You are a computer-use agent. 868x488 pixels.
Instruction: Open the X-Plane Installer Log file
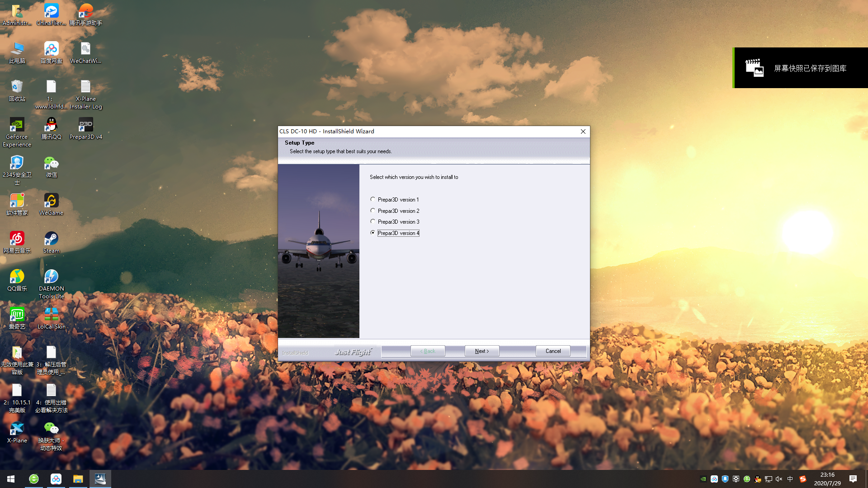tap(85, 94)
